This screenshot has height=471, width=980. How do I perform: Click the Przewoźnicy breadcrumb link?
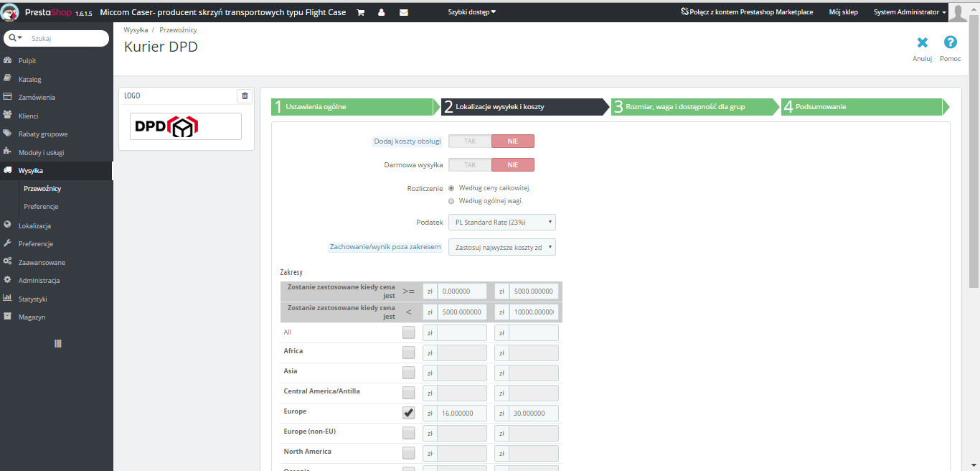point(179,30)
